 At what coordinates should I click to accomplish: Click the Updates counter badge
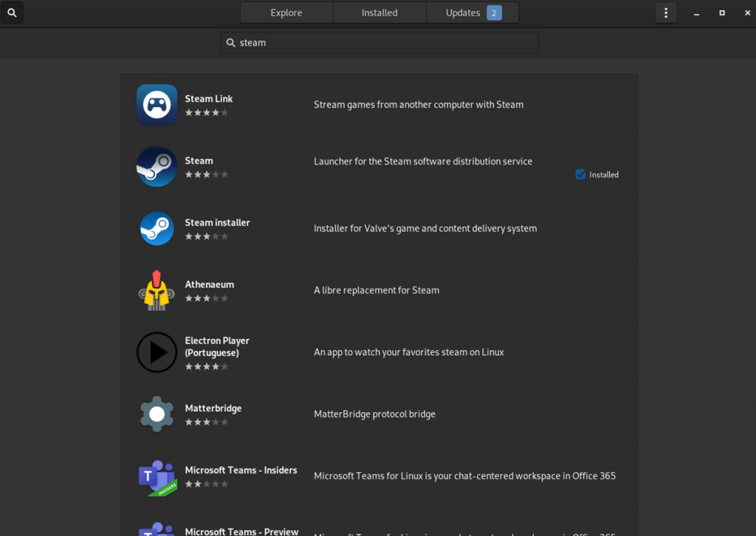[493, 13]
